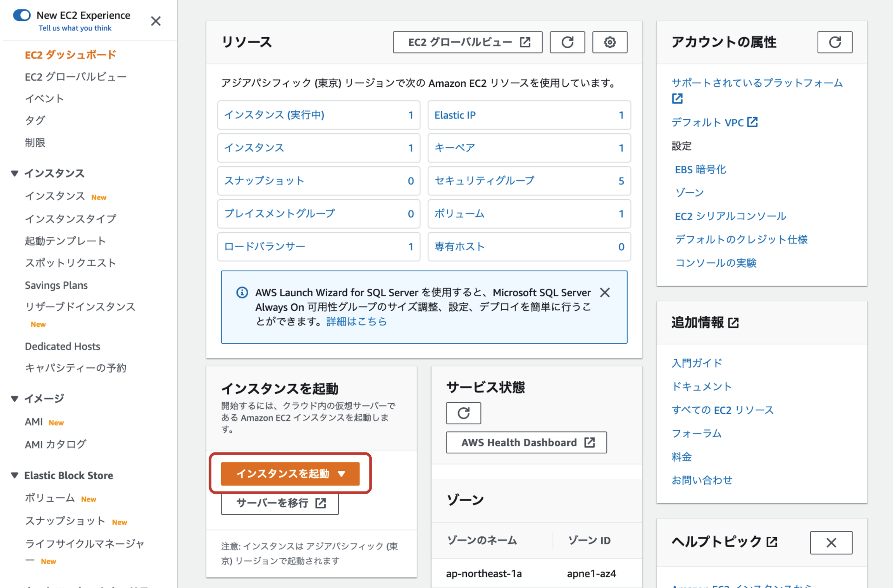This screenshot has height=588, width=893.
Task: Refresh the サービス状態 panel
Action: (x=463, y=413)
